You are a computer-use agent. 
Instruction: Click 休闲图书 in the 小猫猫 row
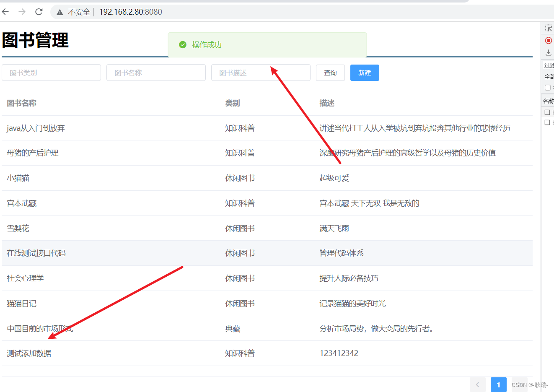coord(240,178)
